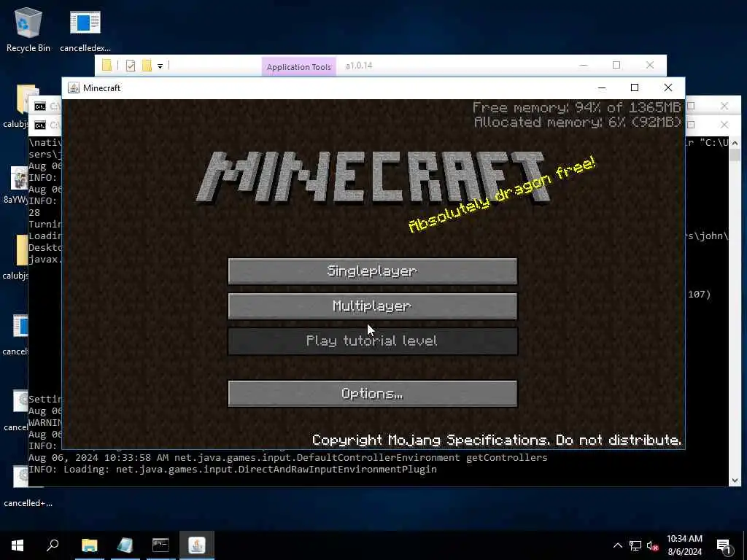Viewport: 747px width, 560px height.
Task: Click the console scrollbar down arrow
Action: (x=735, y=481)
